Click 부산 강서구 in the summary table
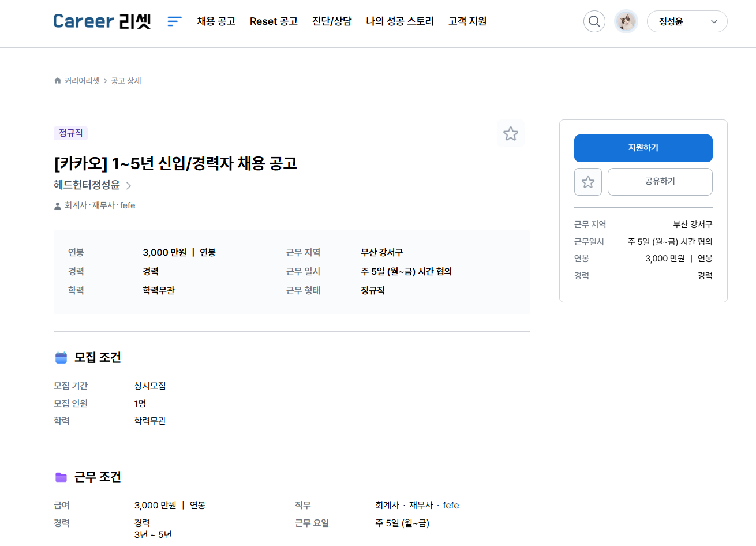The width and height of the screenshot is (756, 546). click(382, 253)
